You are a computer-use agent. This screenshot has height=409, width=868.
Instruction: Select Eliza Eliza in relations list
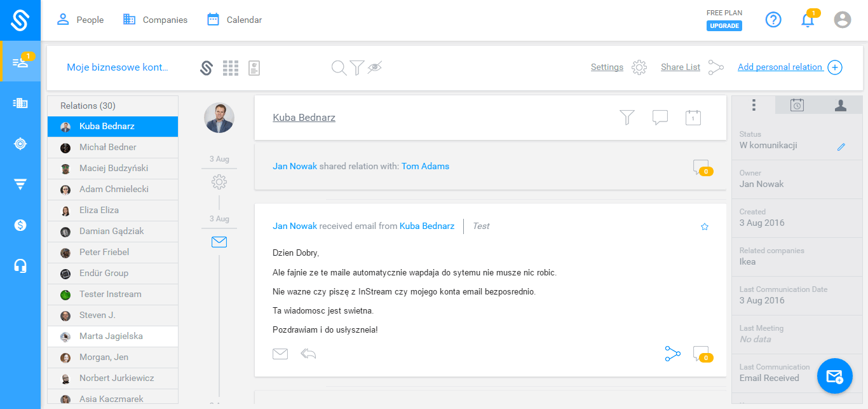tap(113, 211)
